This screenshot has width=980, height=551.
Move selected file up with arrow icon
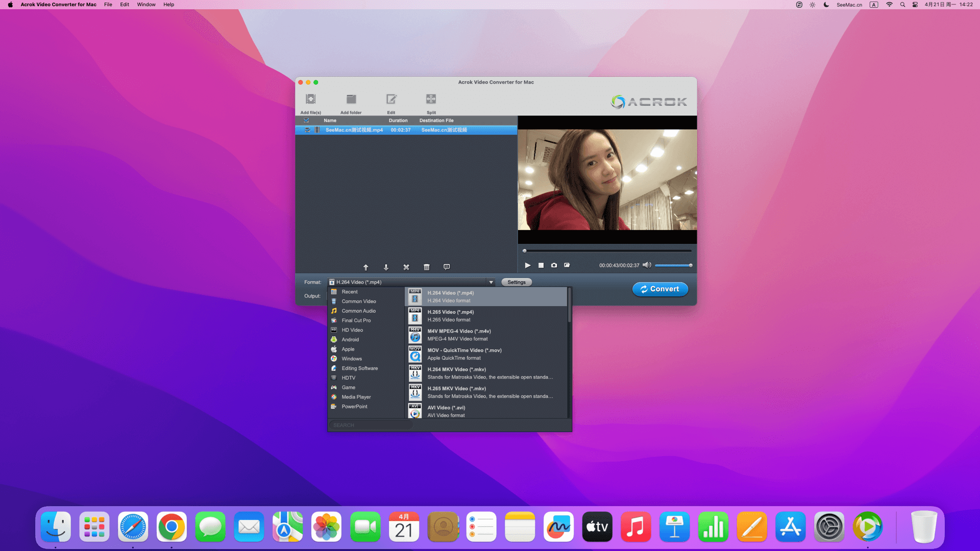coord(365,267)
